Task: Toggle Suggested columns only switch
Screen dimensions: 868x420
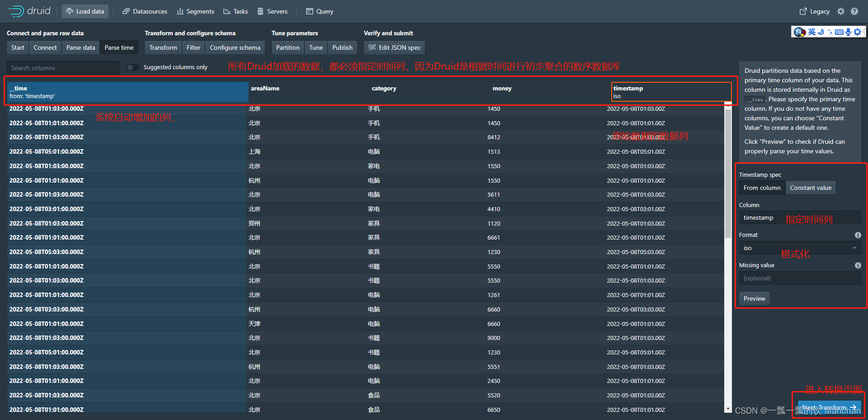Action: [x=132, y=67]
